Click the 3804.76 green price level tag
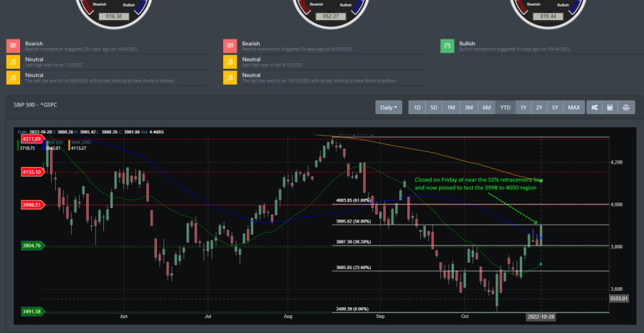 [33, 246]
